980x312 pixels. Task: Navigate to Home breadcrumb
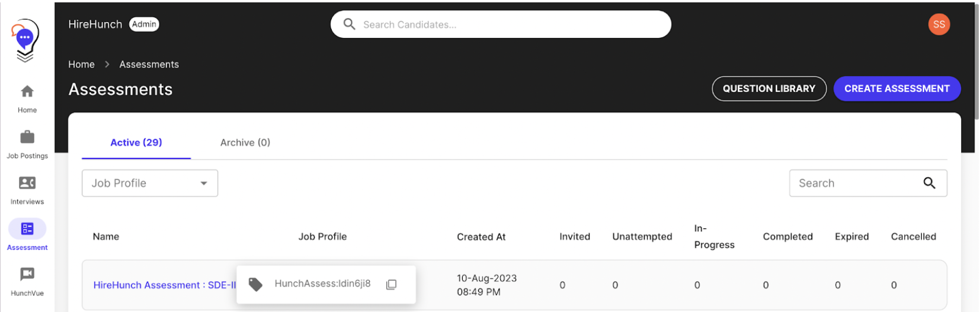[81, 64]
